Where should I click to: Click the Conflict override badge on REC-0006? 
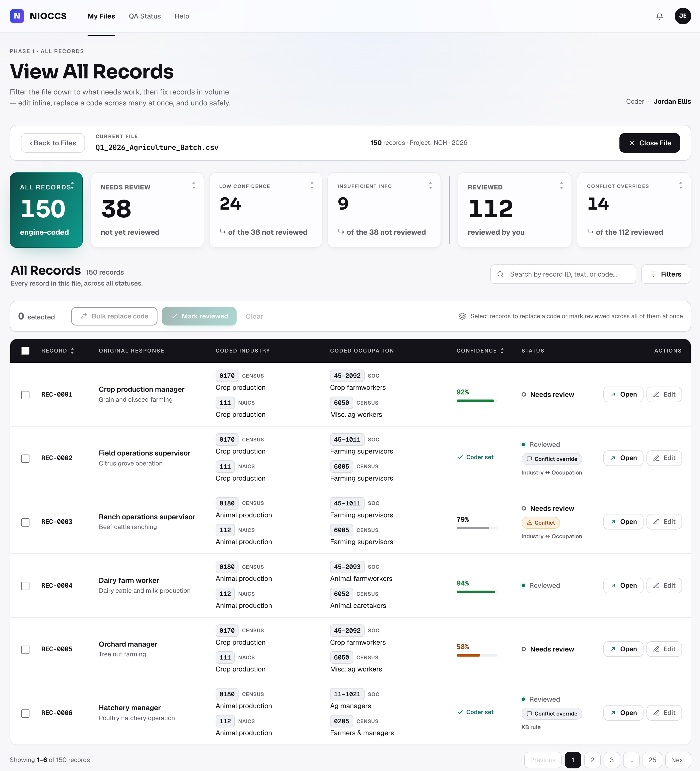pyautogui.click(x=552, y=714)
